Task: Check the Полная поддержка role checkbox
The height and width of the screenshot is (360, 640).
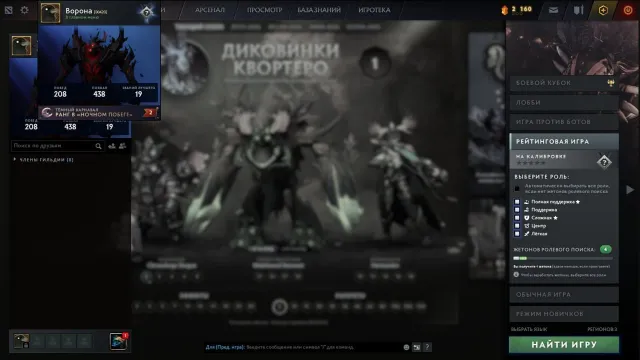Action: [x=517, y=202]
